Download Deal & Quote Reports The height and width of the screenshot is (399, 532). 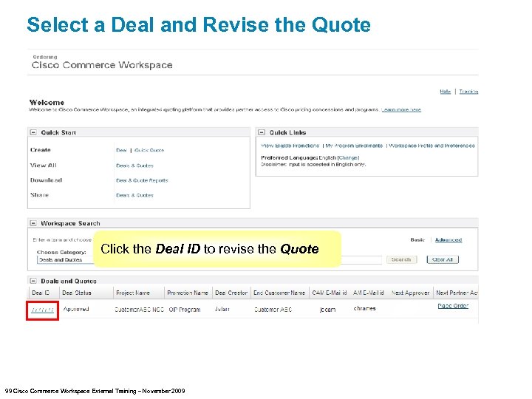tap(142, 180)
